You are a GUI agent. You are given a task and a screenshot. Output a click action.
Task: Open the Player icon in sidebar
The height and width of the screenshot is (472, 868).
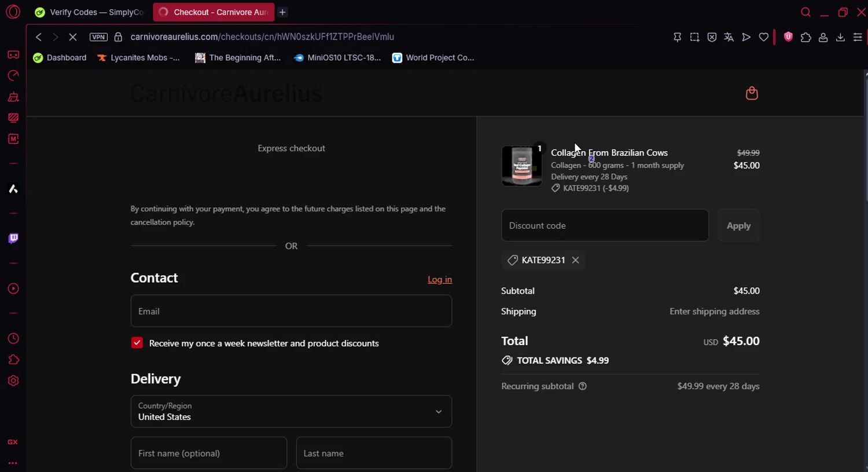point(13,288)
